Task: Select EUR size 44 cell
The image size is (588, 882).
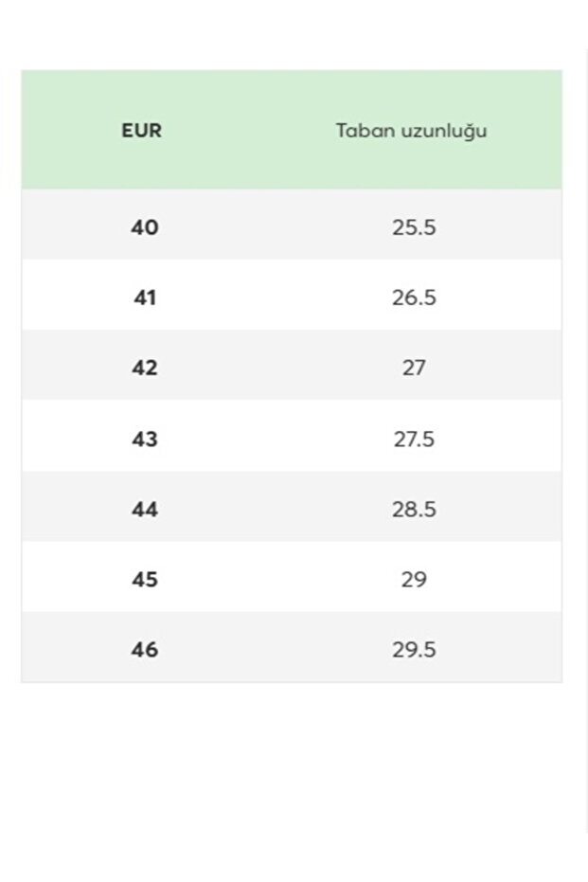Action: (145, 509)
